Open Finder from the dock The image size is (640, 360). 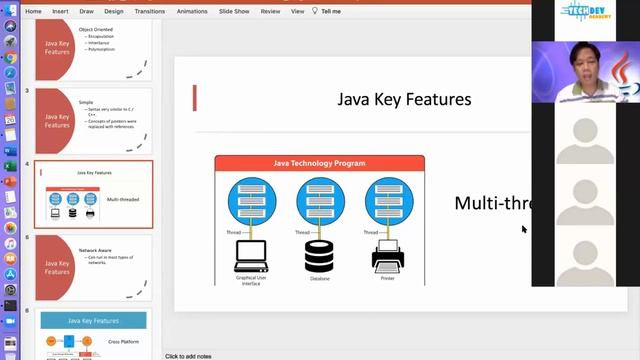10,10
